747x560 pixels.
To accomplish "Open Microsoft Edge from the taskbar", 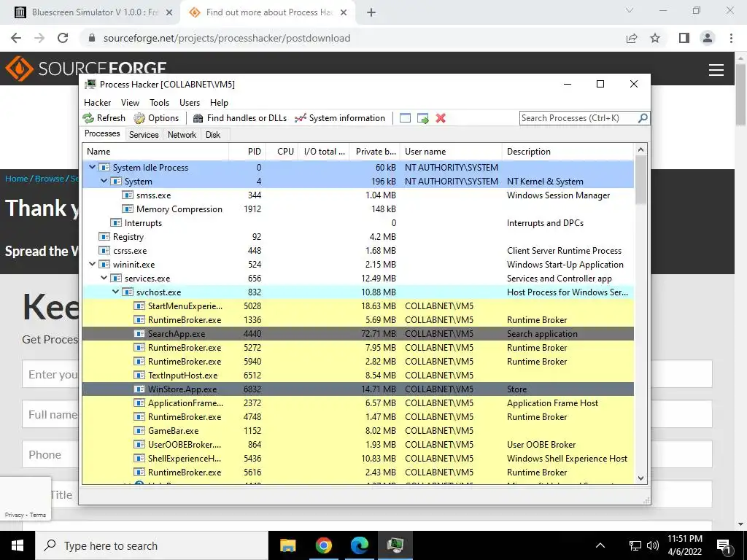I will coord(359,545).
